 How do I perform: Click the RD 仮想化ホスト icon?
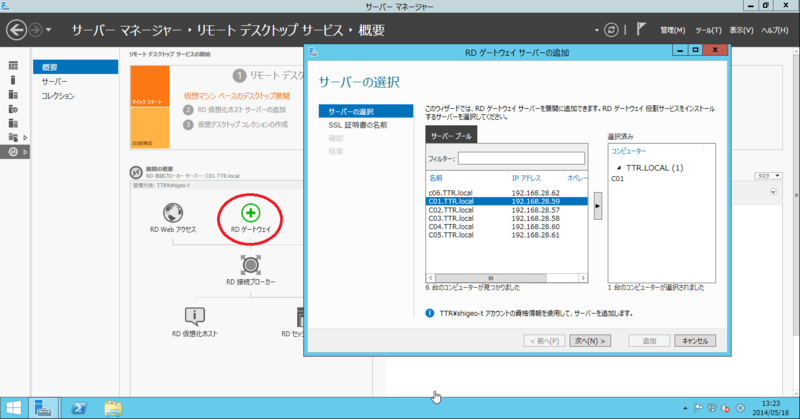tap(194, 316)
